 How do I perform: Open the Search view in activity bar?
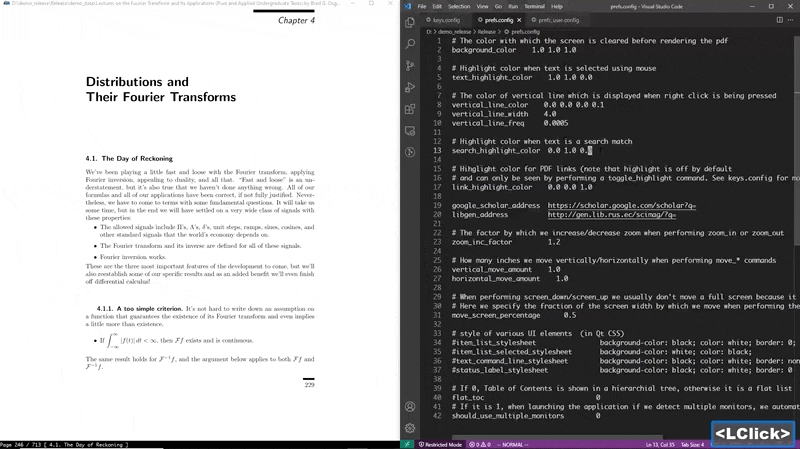(x=410, y=44)
